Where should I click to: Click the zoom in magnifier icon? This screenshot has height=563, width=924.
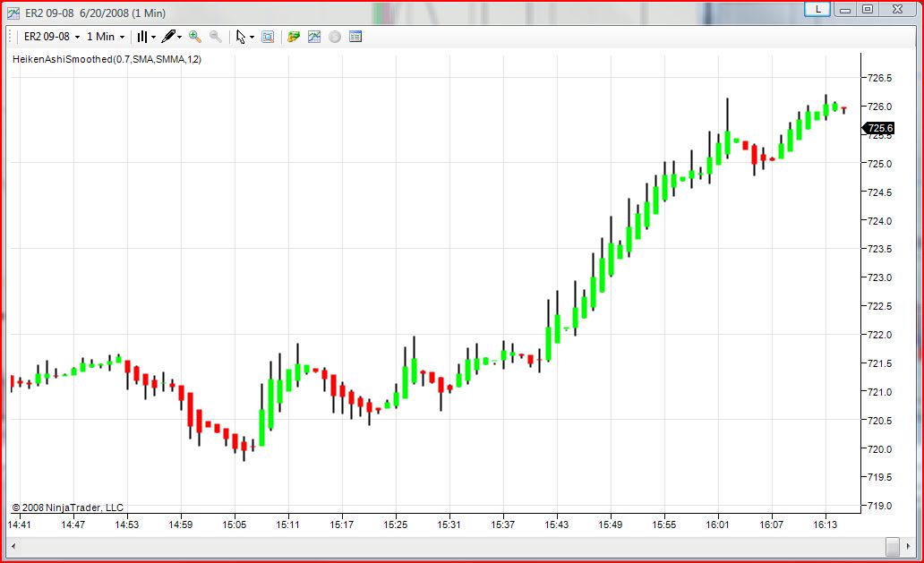coord(195,37)
